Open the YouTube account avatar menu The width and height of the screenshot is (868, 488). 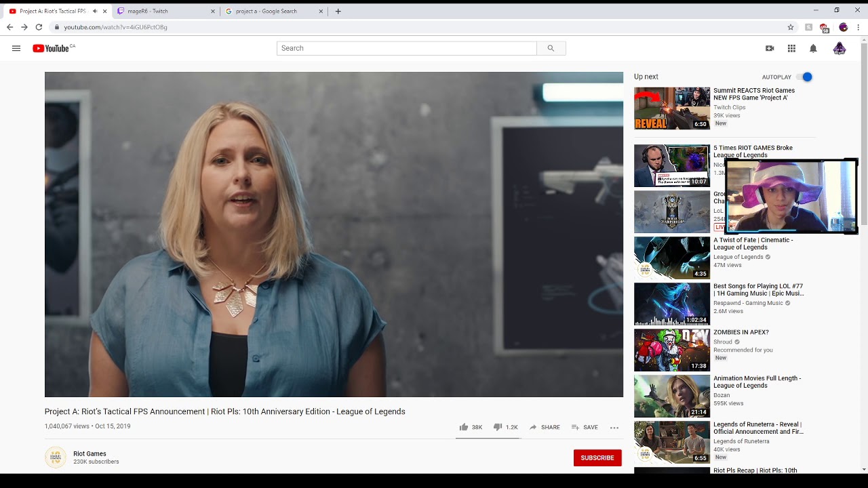[840, 48]
